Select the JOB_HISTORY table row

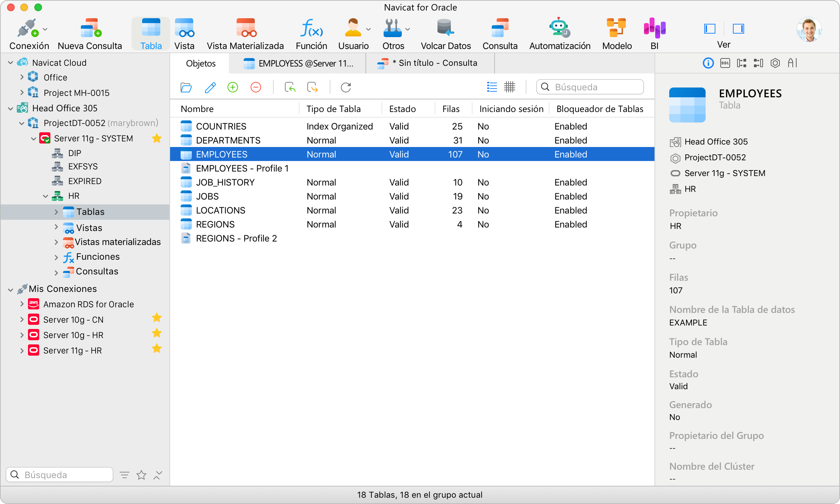[x=412, y=182]
